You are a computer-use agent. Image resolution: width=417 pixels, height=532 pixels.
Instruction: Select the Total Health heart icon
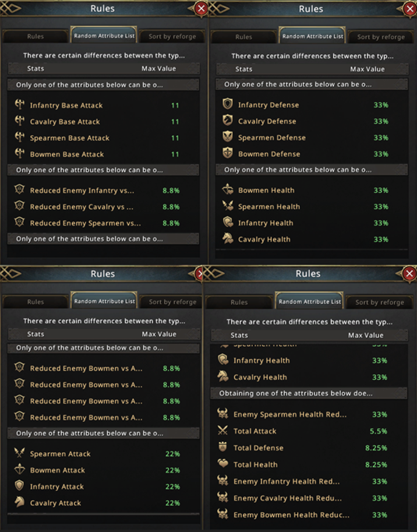222,464
